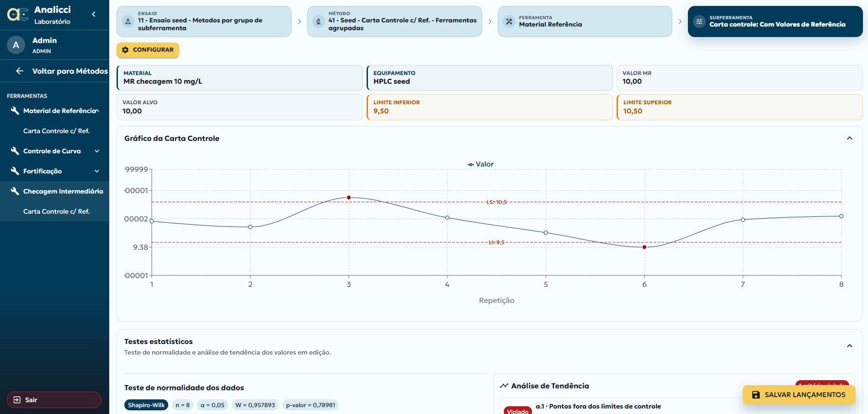868x414 pixels.
Task: Select the Subferramenta card 'Carta controle: Com Valores de Referência'
Action: coord(775,22)
